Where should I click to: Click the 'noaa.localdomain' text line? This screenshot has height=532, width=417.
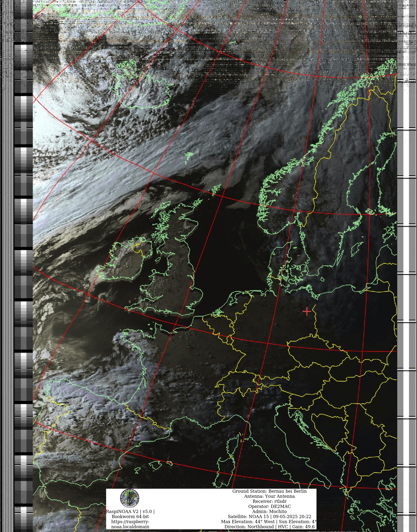point(130,527)
